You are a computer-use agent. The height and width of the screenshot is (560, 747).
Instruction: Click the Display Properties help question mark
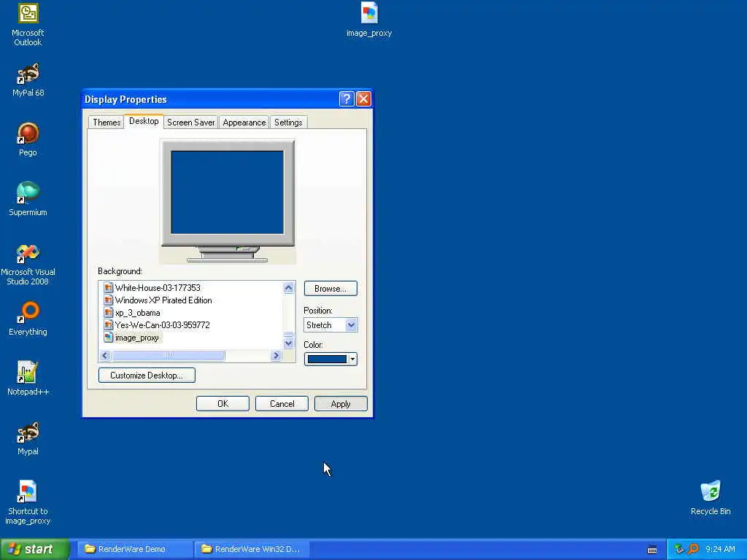point(347,99)
